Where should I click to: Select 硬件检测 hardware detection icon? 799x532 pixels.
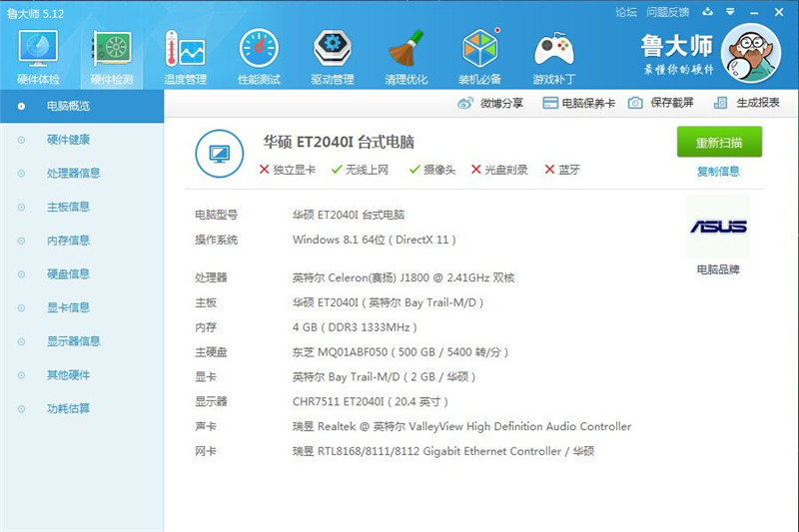click(112, 49)
